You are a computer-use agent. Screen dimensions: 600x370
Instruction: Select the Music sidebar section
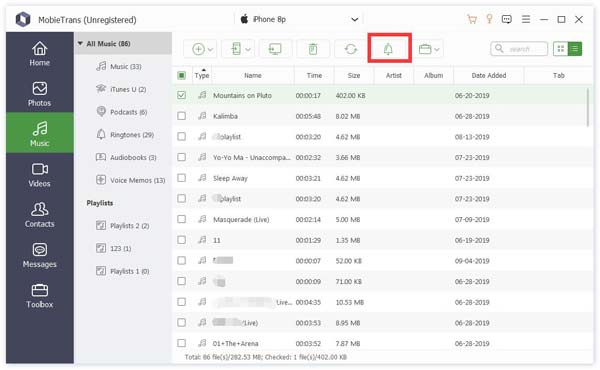point(39,133)
